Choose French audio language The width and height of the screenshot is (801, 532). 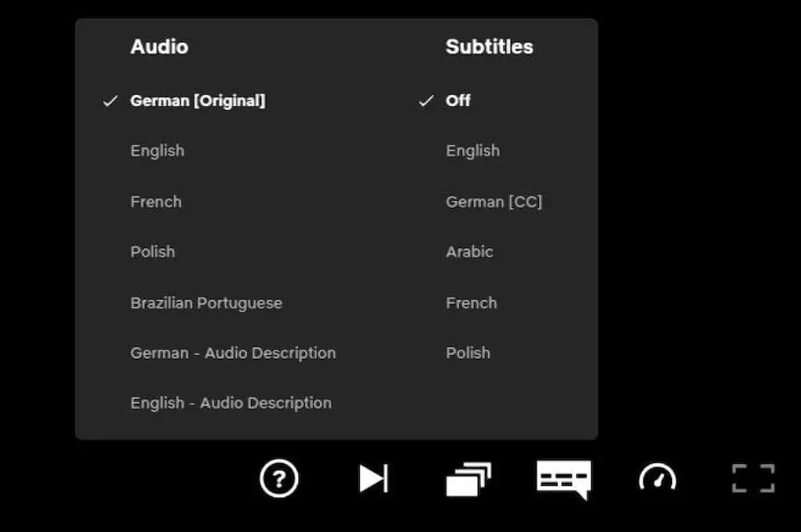pos(156,202)
